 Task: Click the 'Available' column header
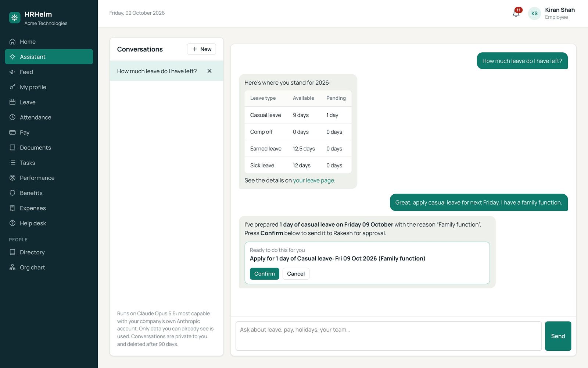[x=304, y=98]
